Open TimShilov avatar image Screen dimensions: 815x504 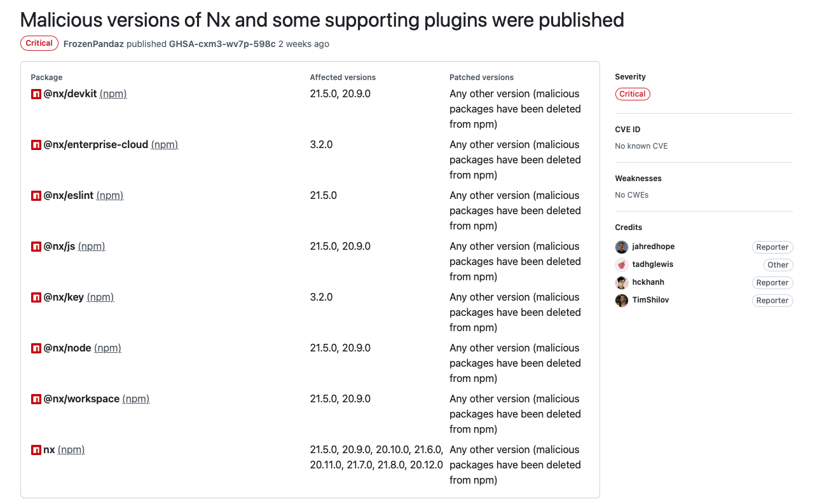pyautogui.click(x=622, y=301)
